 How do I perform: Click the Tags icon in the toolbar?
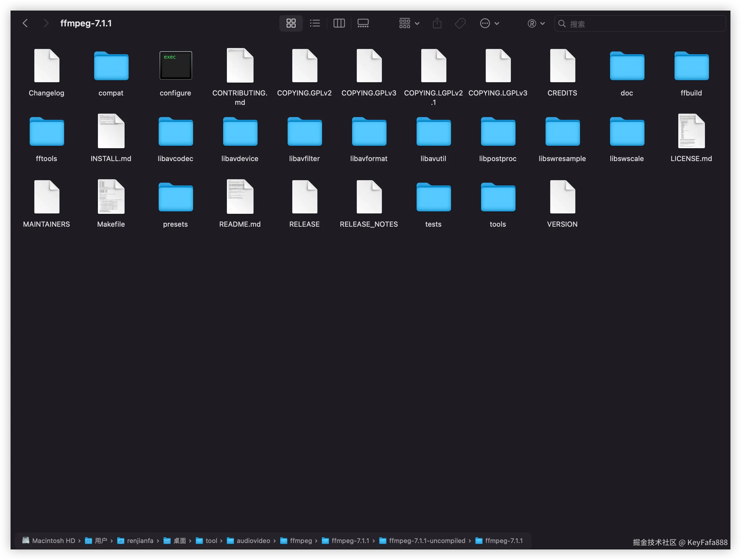click(x=460, y=23)
